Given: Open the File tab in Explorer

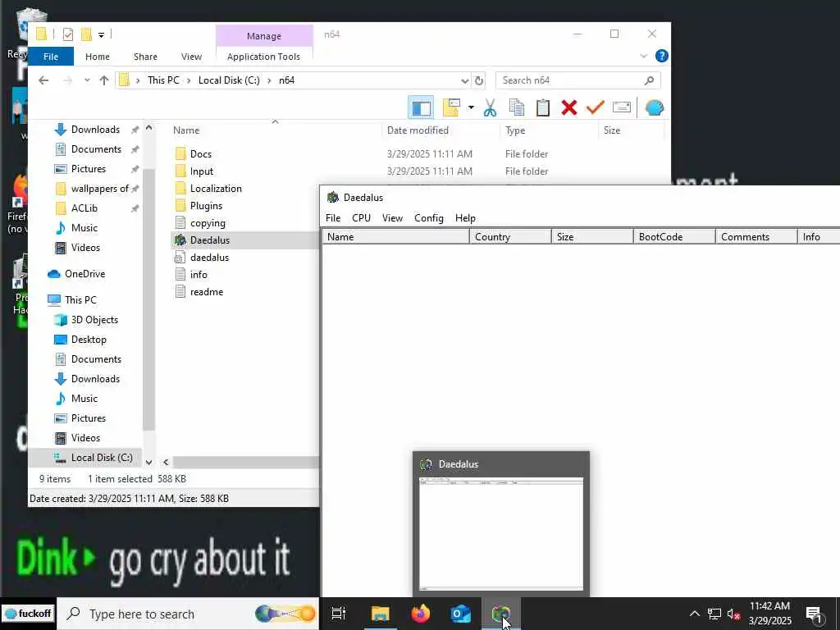Looking at the screenshot, I should point(51,57).
